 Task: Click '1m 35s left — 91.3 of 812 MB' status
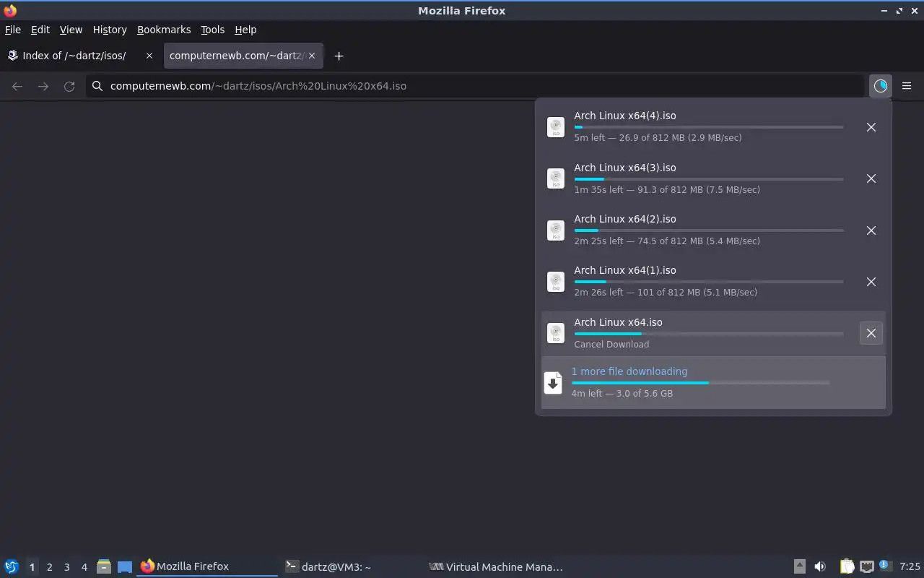667,189
